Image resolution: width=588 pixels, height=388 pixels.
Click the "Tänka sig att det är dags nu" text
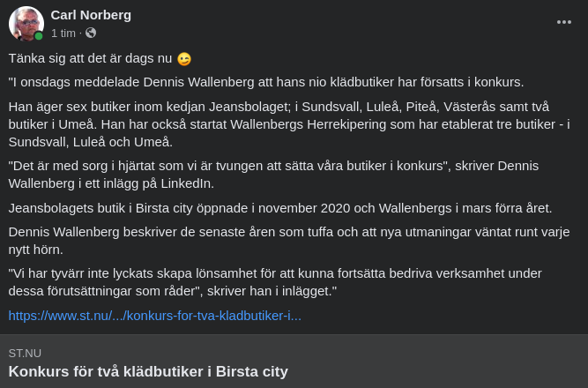pos(90,58)
